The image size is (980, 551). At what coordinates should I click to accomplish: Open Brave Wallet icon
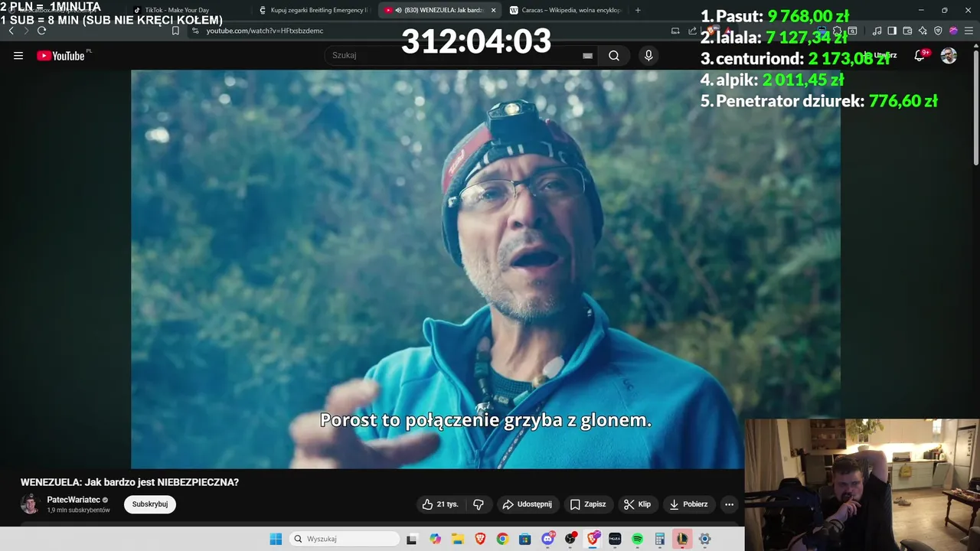(907, 31)
